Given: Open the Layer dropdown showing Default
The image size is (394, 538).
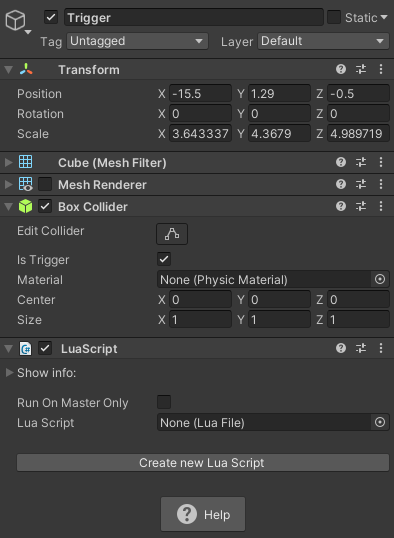Looking at the screenshot, I should coord(323,41).
